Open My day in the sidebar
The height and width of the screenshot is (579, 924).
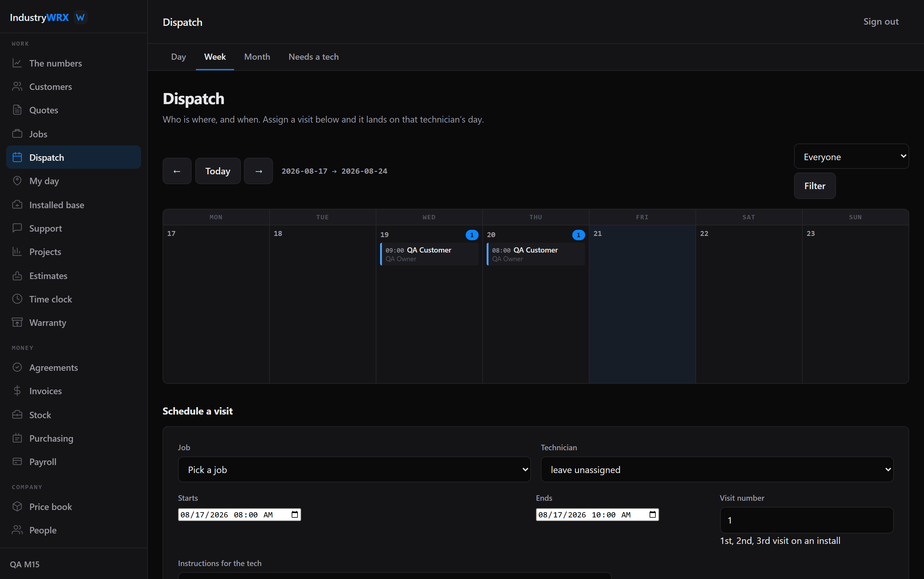[x=74, y=181]
